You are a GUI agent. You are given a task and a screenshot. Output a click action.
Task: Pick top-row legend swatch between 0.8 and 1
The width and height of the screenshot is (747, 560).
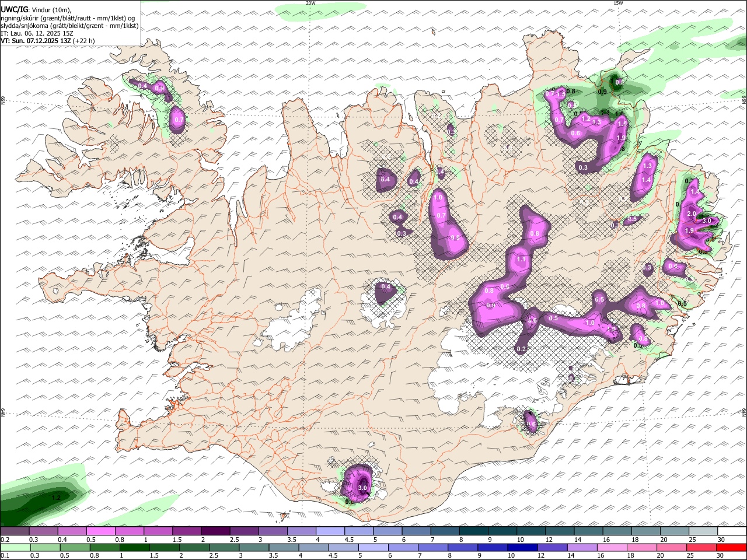coord(130,531)
